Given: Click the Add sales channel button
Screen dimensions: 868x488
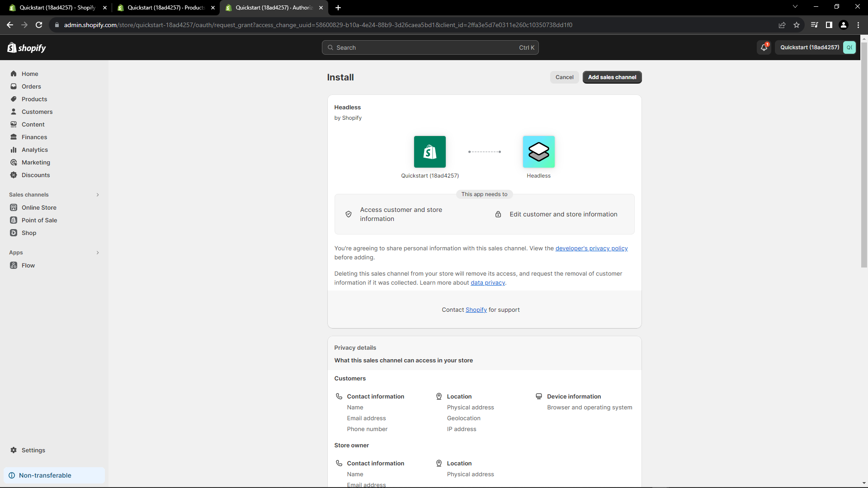Looking at the screenshot, I should click(x=612, y=77).
